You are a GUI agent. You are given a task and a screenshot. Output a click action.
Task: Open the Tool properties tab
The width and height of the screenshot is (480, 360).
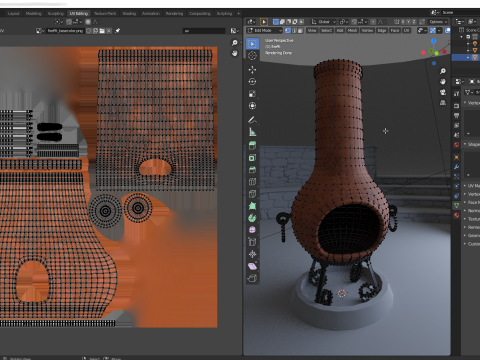tap(456, 94)
